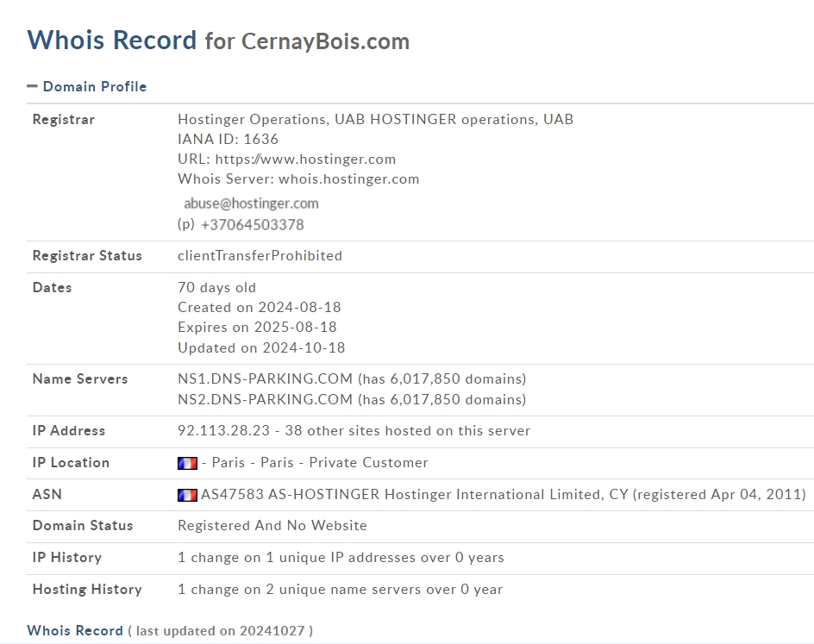Select the 70 days old text
The image size is (814, 644).
click(x=216, y=287)
